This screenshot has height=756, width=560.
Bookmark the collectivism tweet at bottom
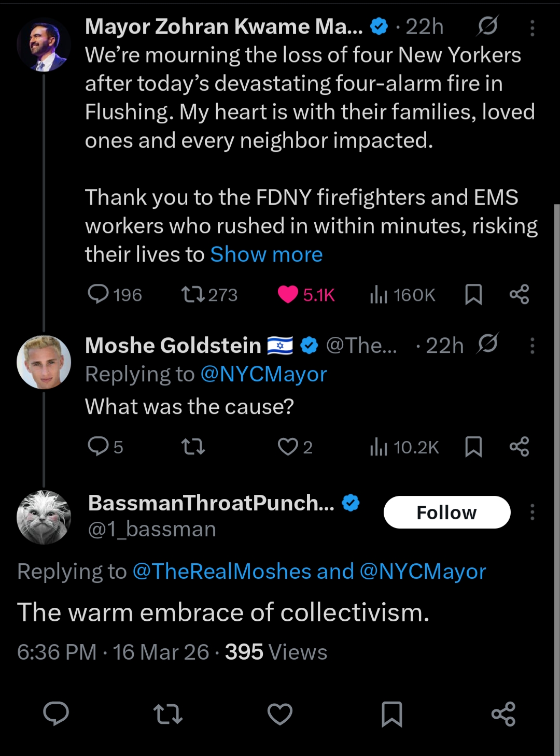pyautogui.click(x=391, y=714)
